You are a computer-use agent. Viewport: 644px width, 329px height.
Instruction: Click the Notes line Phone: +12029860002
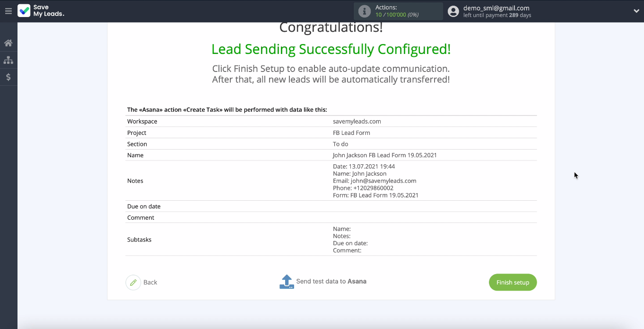pos(363,188)
